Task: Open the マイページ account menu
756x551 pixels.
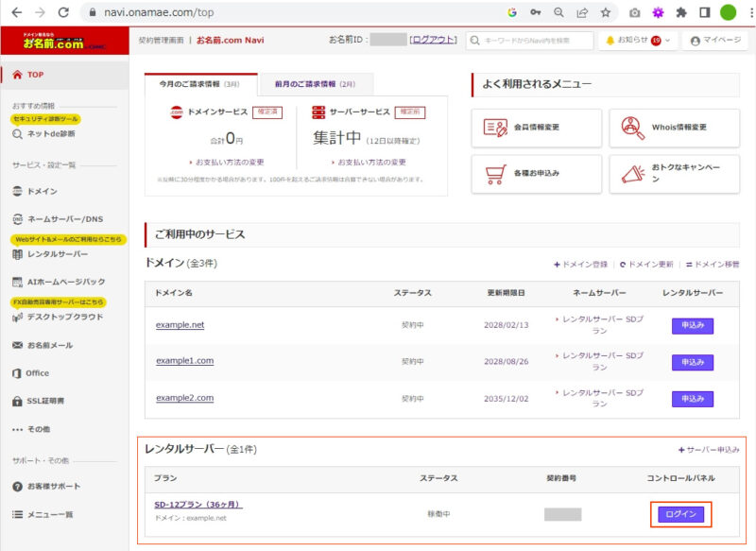Action: point(715,41)
